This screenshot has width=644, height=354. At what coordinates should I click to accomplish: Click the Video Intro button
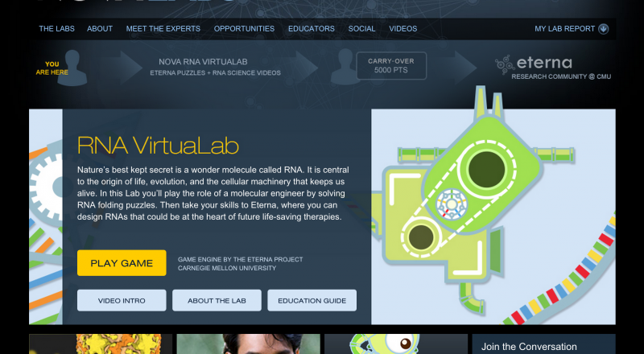point(122,301)
